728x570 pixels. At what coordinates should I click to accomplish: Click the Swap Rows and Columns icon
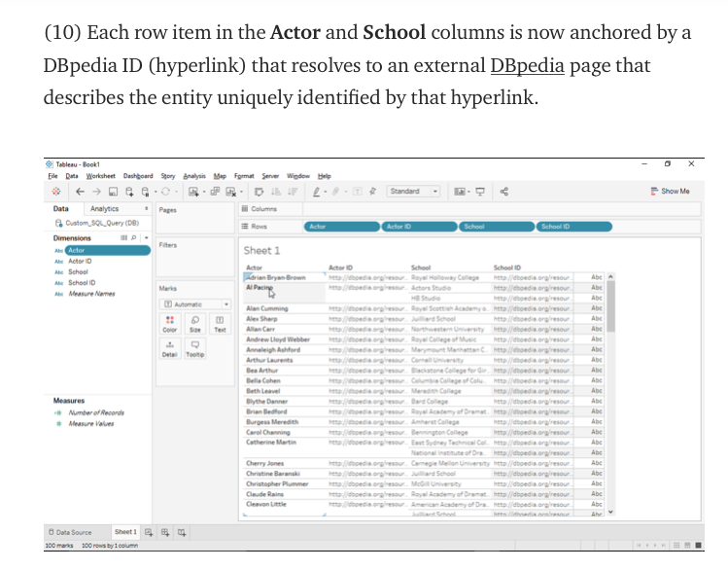pyautogui.click(x=260, y=192)
